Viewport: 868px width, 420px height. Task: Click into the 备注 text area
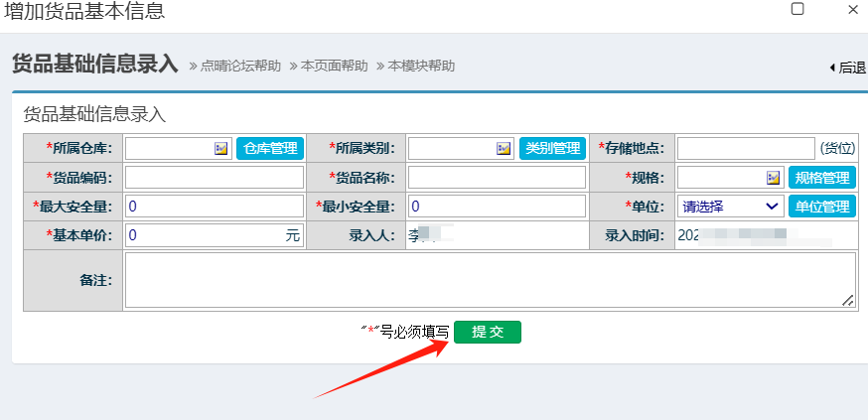491,280
